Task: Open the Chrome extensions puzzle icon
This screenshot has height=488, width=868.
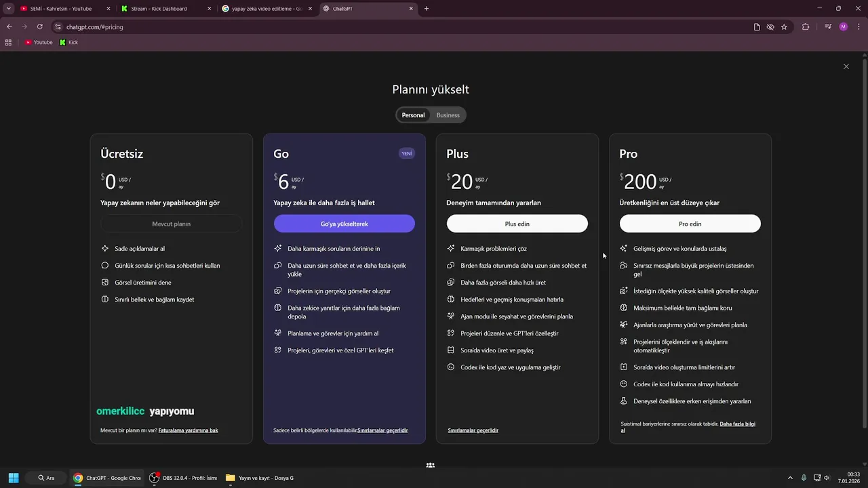Action: (x=806, y=27)
